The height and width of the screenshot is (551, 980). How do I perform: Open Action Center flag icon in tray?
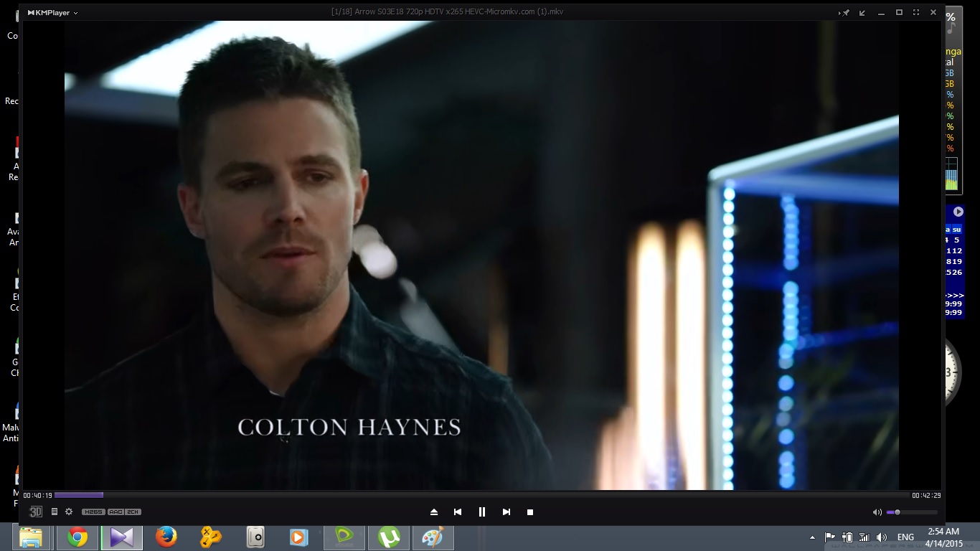pyautogui.click(x=830, y=537)
